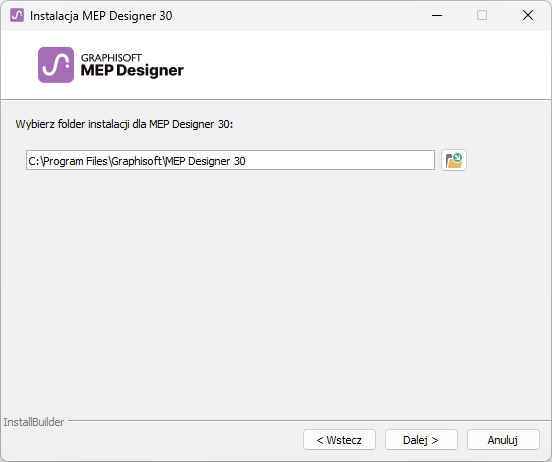Minimize the installer window
This screenshot has height=462, width=552.
pyautogui.click(x=437, y=15)
